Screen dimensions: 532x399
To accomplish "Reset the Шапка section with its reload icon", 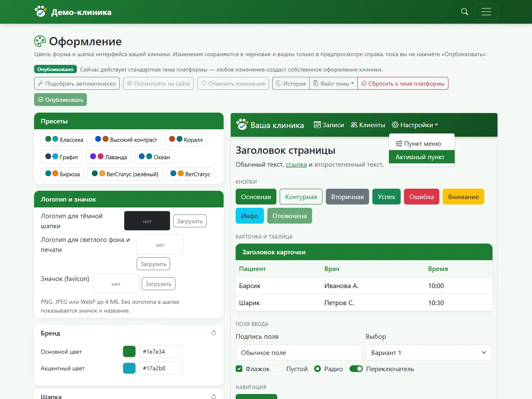I will [214, 397].
